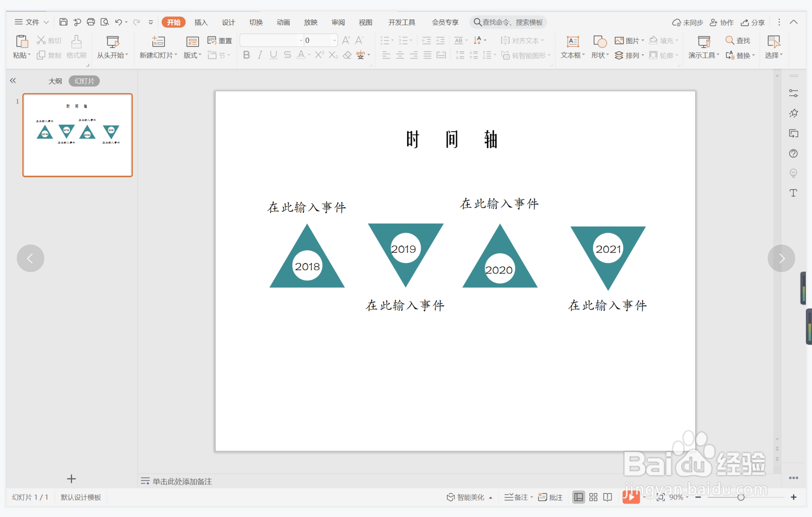Open the 插入 ribbon tab
Image resolution: width=812 pixels, height=517 pixels.
point(201,22)
